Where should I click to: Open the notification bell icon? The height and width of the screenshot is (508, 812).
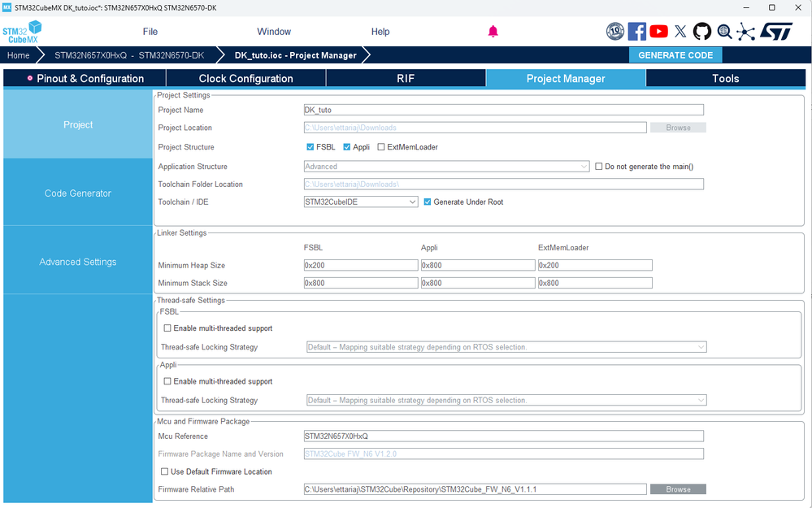493,32
